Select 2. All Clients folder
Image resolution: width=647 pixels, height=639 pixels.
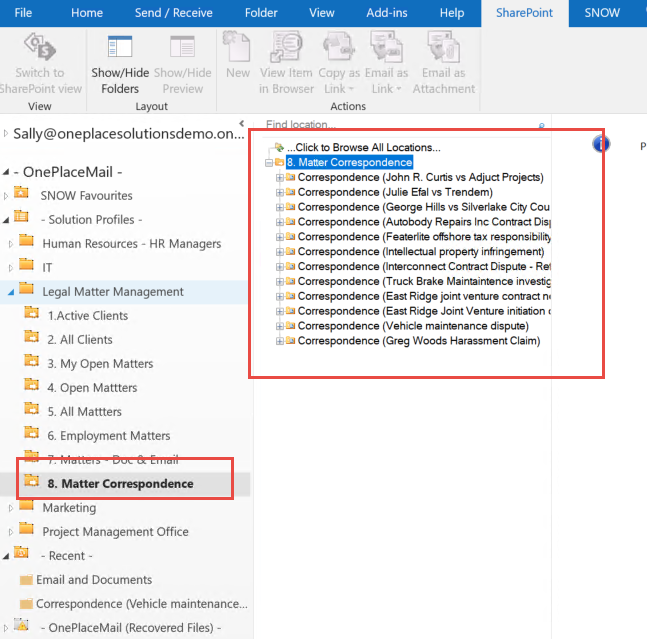pos(80,340)
